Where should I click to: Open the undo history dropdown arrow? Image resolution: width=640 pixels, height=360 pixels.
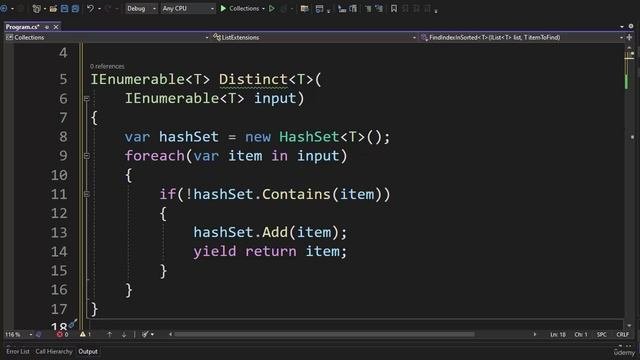coord(99,9)
